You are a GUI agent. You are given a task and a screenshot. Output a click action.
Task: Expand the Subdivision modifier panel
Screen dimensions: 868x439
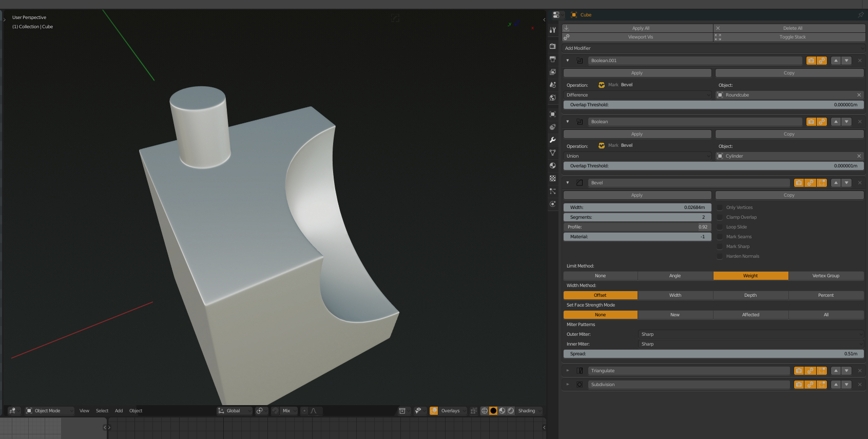click(568, 385)
